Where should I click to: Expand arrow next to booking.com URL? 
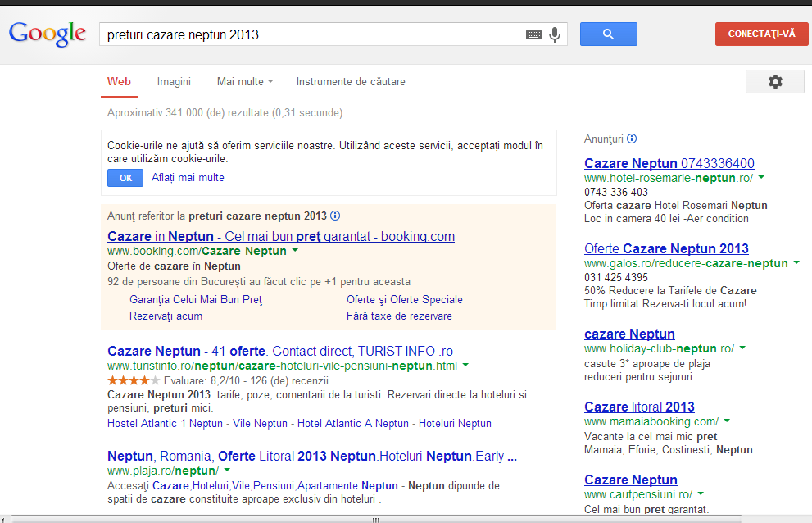[295, 250]
